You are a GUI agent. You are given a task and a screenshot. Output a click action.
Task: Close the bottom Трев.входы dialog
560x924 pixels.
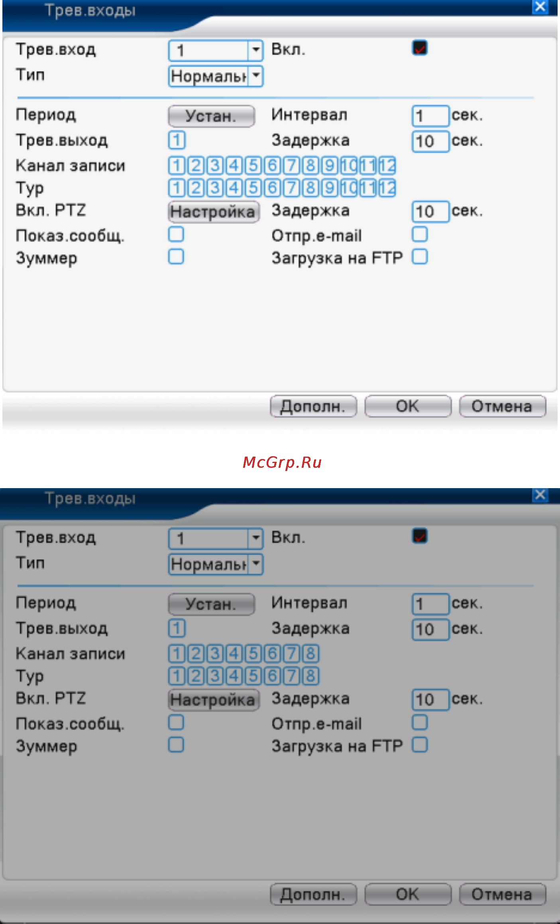(540, 495)
